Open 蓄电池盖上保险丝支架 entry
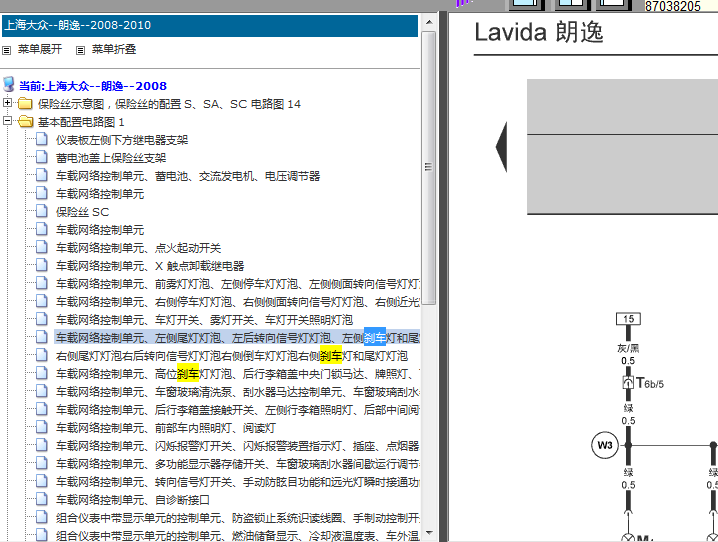This screenshot has height=542, width=718. click(x=111, y=158)
